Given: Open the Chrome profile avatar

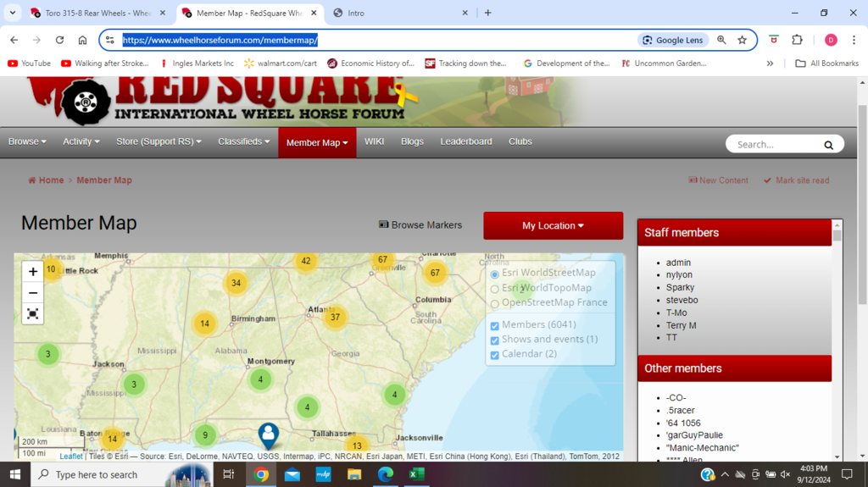Looking at the screenshot, I should click(x=831, y=40).
